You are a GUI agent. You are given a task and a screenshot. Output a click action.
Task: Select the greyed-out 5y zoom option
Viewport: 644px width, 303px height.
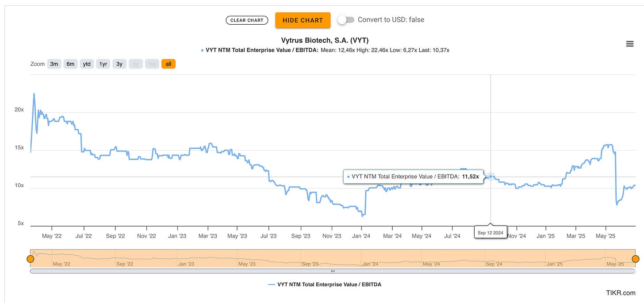click(136, 64)
